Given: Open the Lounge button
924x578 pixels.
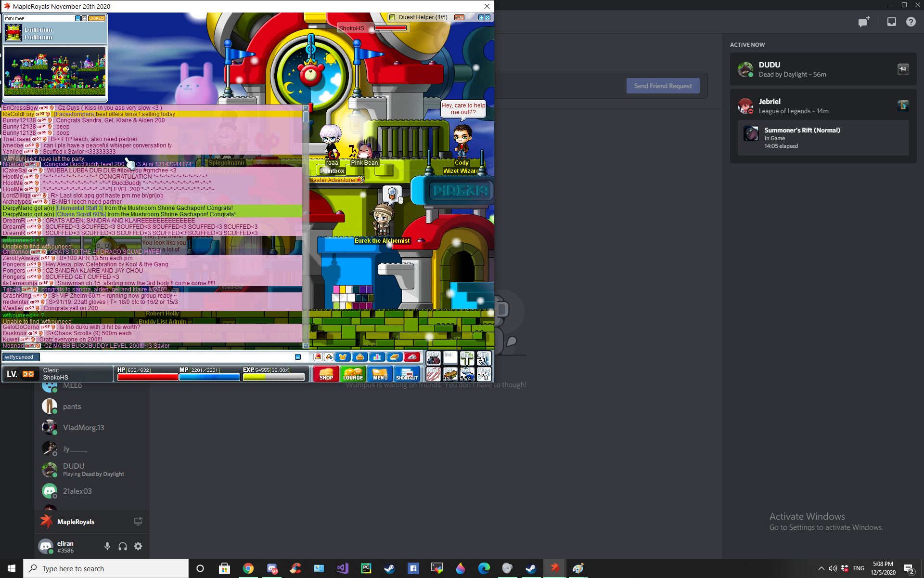Looking at the screenshot, I should pyautogui.click(x=353, y=374).
